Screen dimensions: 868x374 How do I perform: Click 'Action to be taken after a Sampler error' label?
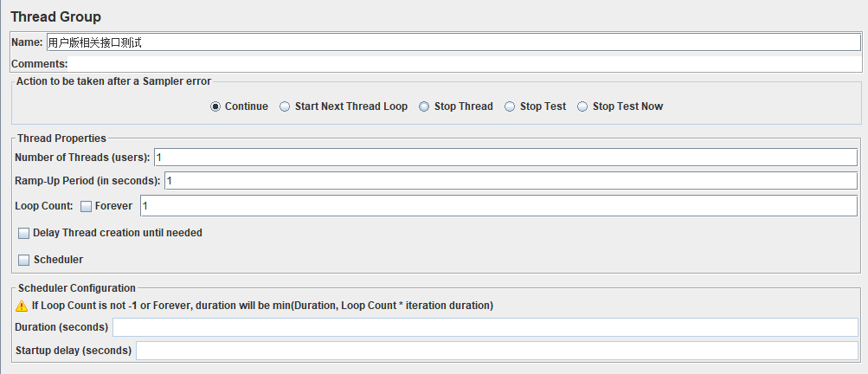(x=113, y=81)
